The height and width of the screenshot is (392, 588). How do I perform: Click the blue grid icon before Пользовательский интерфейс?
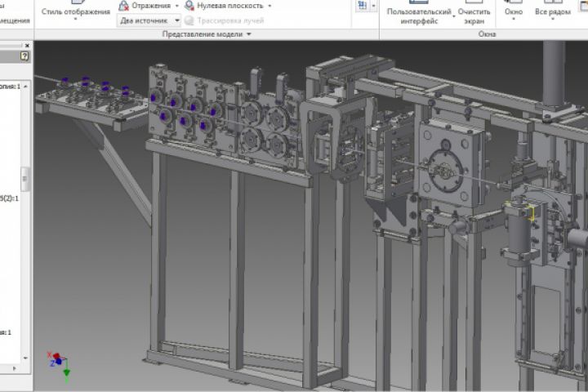(x=363, y=6)
